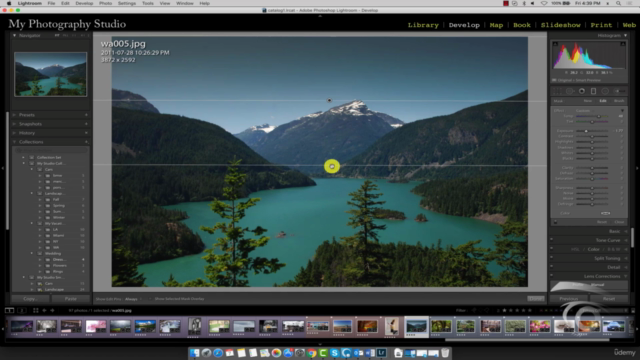Clear History with the X icon
Image resolution: width=640 pixels, height=360 pixels.
(86, 133)
